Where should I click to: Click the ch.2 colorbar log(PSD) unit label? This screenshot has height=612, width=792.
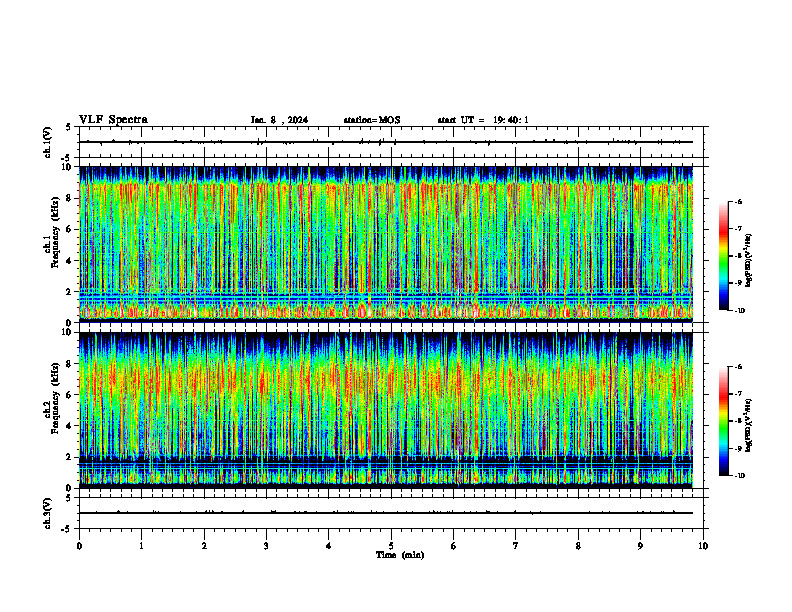[749, 426]
